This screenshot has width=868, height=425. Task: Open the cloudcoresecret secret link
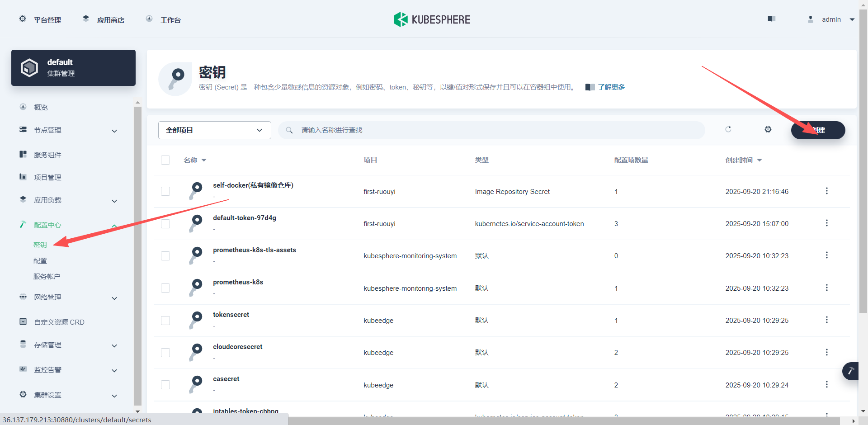238,347
